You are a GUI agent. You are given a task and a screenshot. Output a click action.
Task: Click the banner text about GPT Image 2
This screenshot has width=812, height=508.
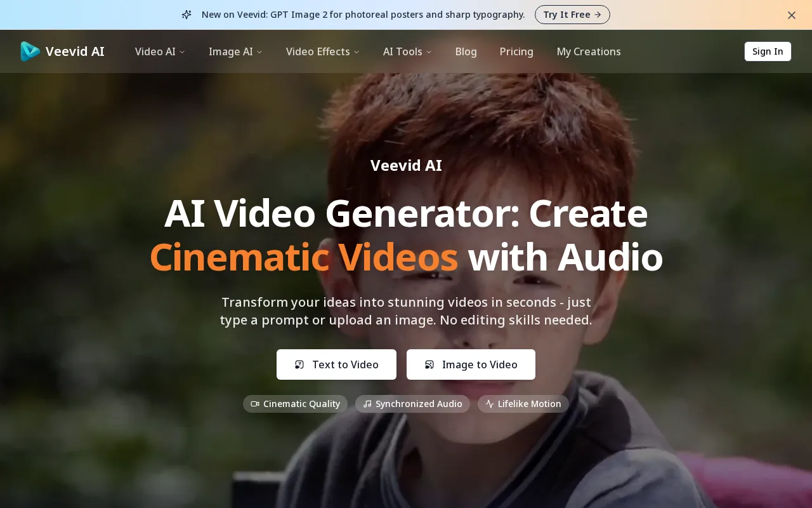pos(363,15)
